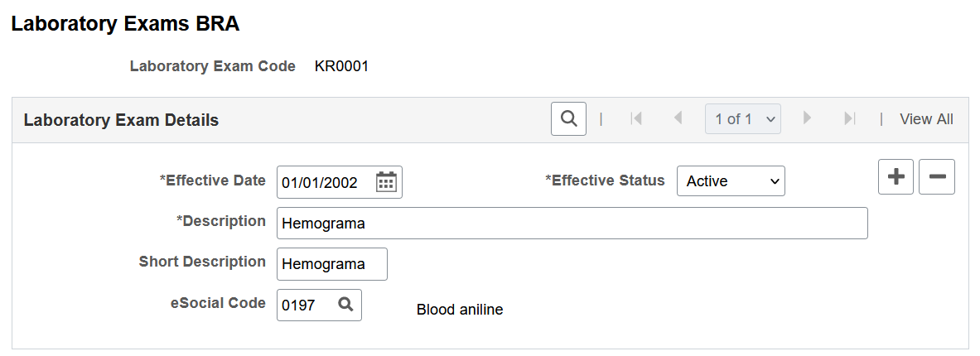Open the Effective Status dropdown
Viewport: 980px width, 356px height.
click(731, 181)
